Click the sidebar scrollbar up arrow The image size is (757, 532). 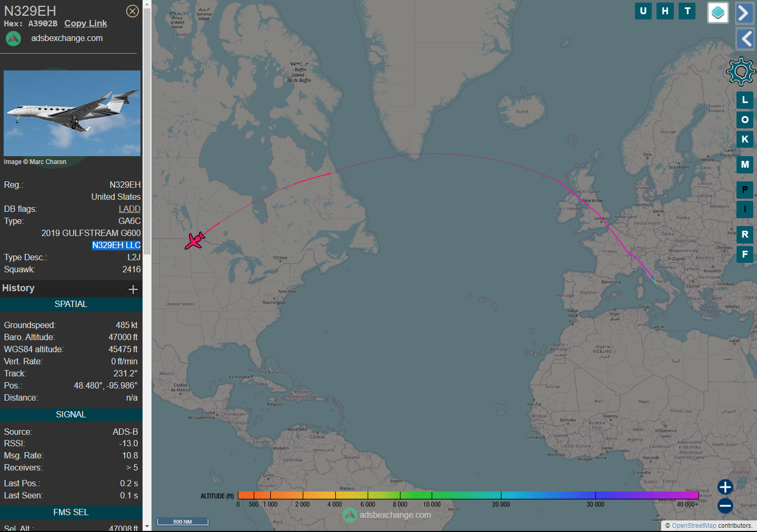click(147, 4)
